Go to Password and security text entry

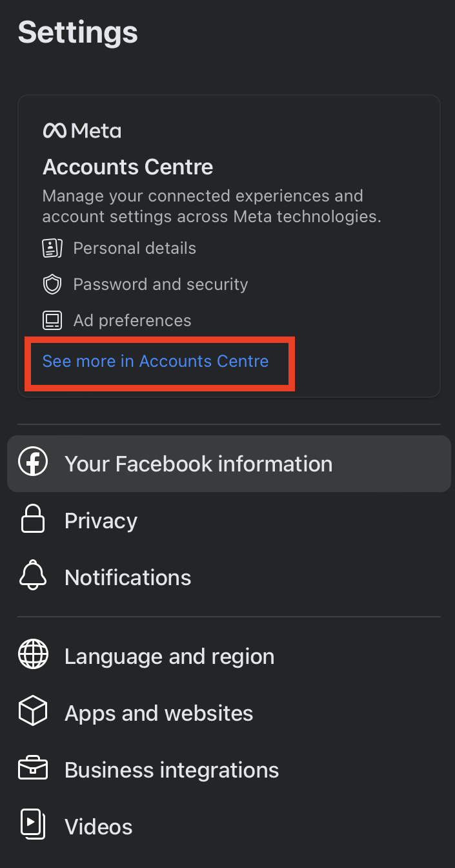coord(160,284)
